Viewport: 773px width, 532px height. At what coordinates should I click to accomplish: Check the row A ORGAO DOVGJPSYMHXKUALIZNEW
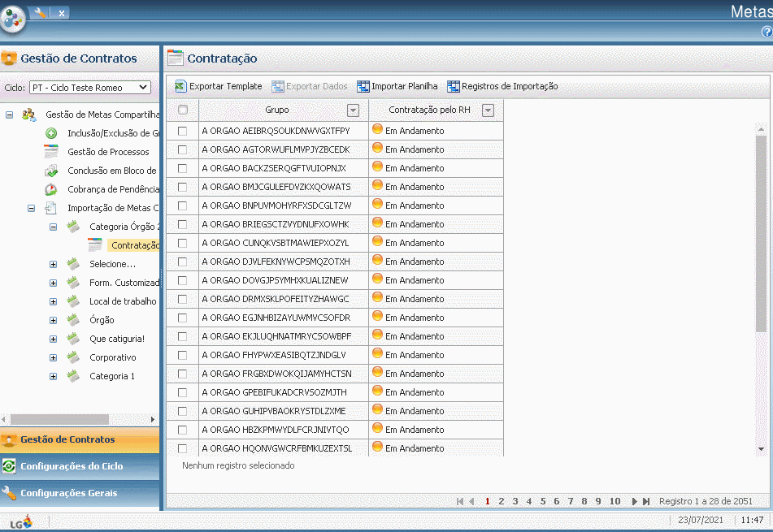(x=182, y=281)
